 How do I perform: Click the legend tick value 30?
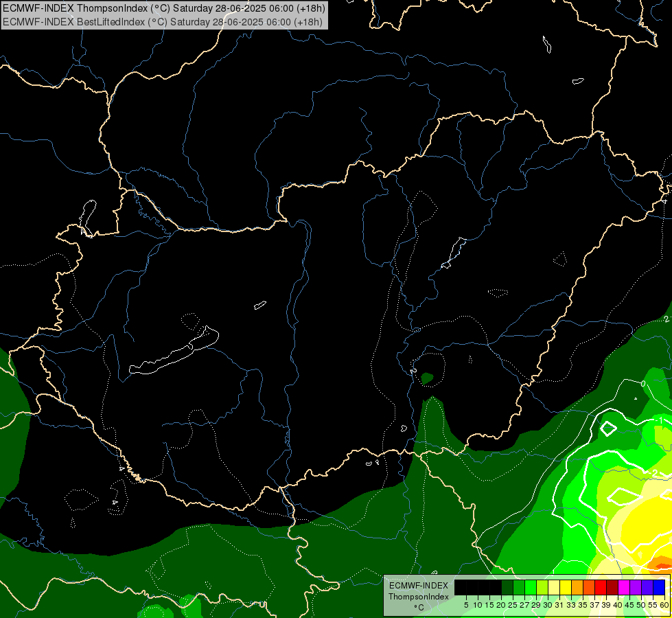pyautogui.click(x=548, y=605)
